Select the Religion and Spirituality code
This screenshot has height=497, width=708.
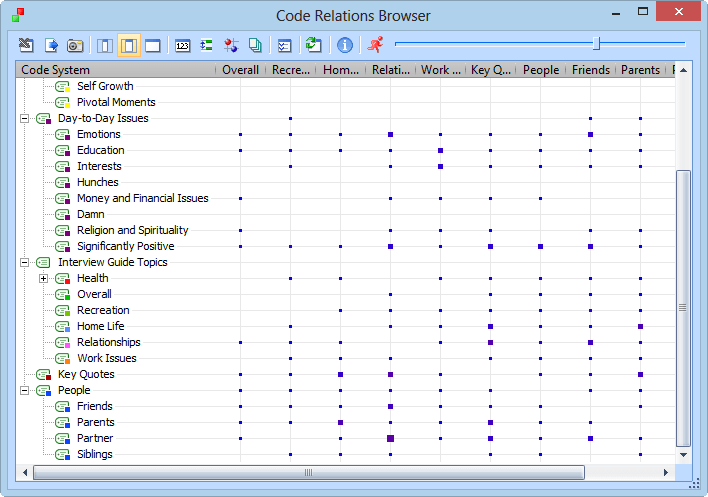[x=132, y=230]
